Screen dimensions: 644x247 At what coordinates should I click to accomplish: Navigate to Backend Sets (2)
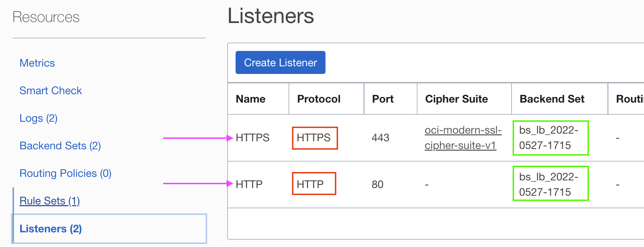[60, 146]
